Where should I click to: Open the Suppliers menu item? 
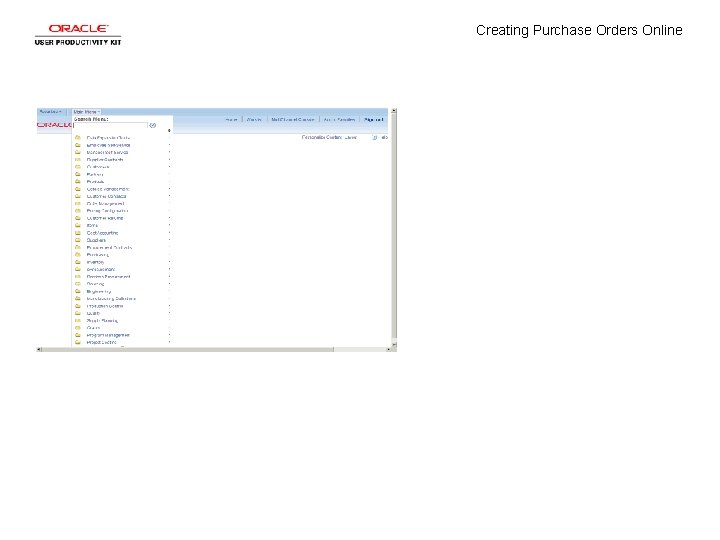(96, 240)
